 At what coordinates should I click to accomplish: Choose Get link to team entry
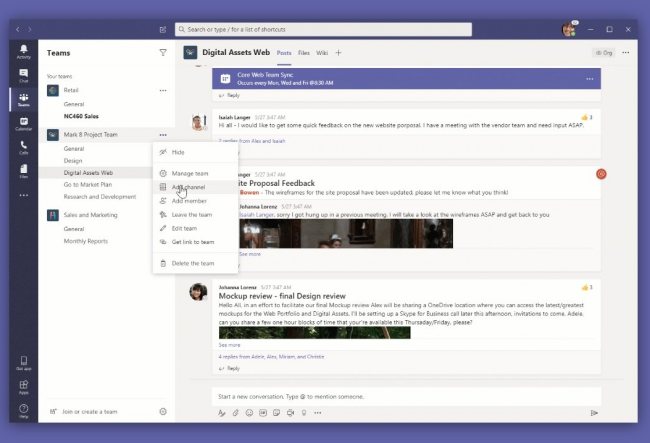[196, 242]
